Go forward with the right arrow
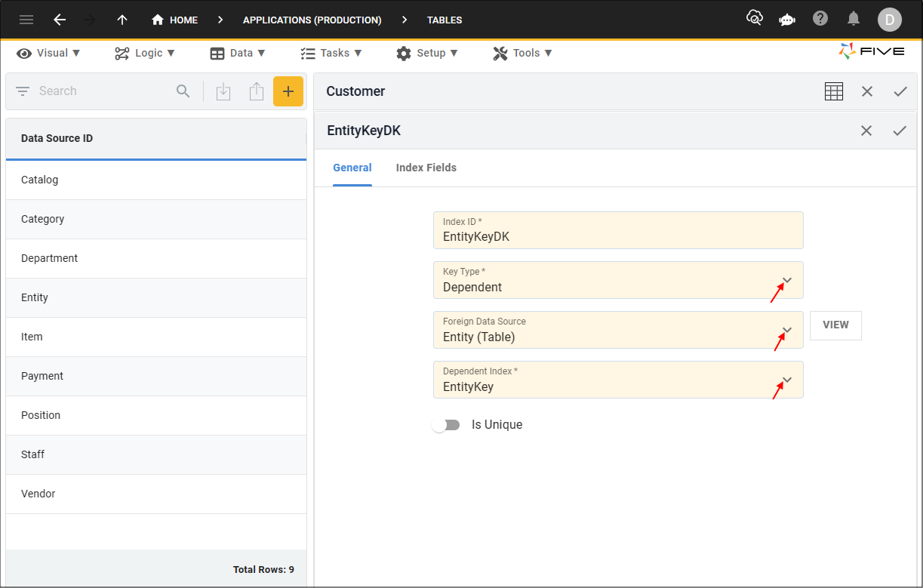Screen dimensions: 923x588 (x=90, y=20)
